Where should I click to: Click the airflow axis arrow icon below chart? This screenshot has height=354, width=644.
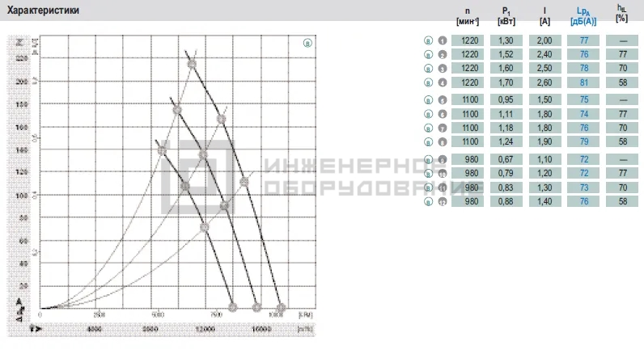pos(36,329)
